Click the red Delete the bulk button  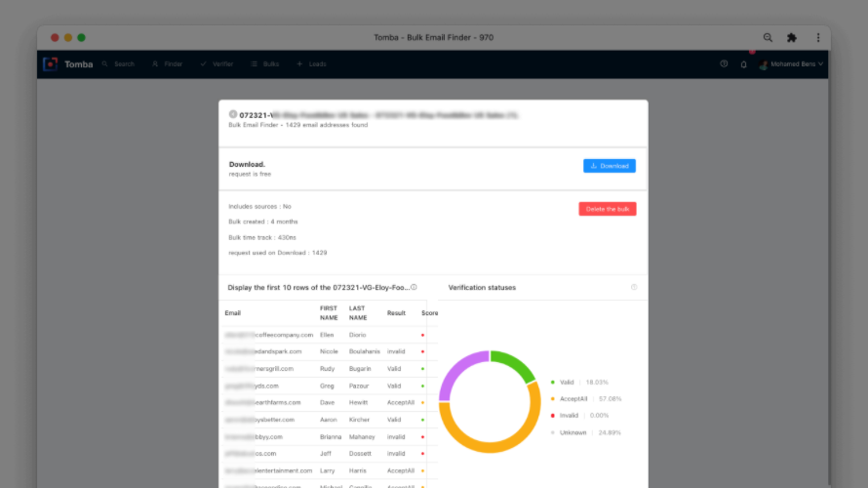(x=608, y=209)
